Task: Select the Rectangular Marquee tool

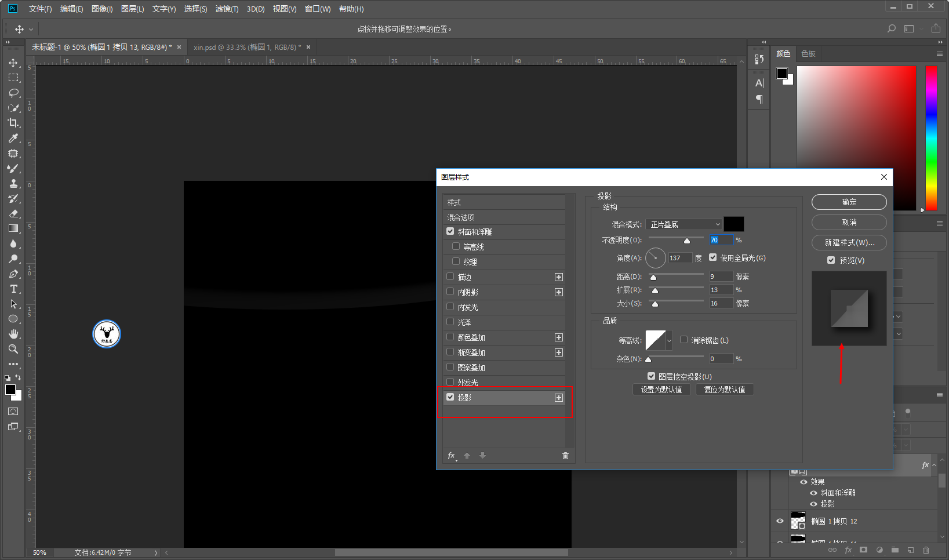Action: coord(13,78)
